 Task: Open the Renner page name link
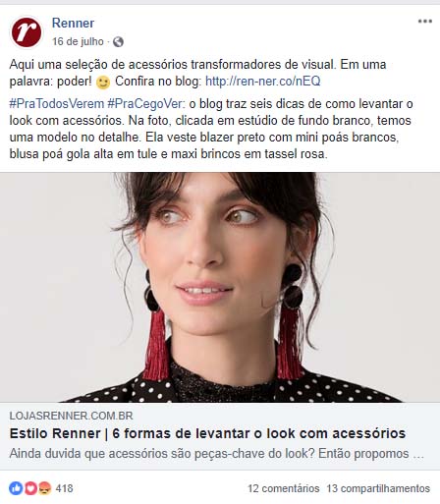click(73, 23)
